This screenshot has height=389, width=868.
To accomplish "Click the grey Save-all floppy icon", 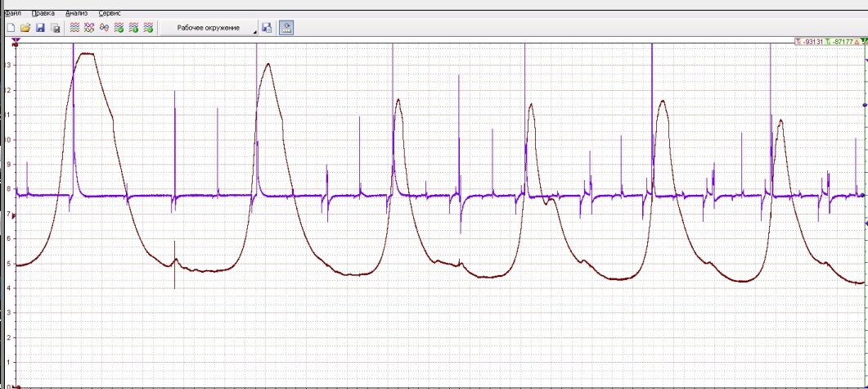I will pos(55,28).
